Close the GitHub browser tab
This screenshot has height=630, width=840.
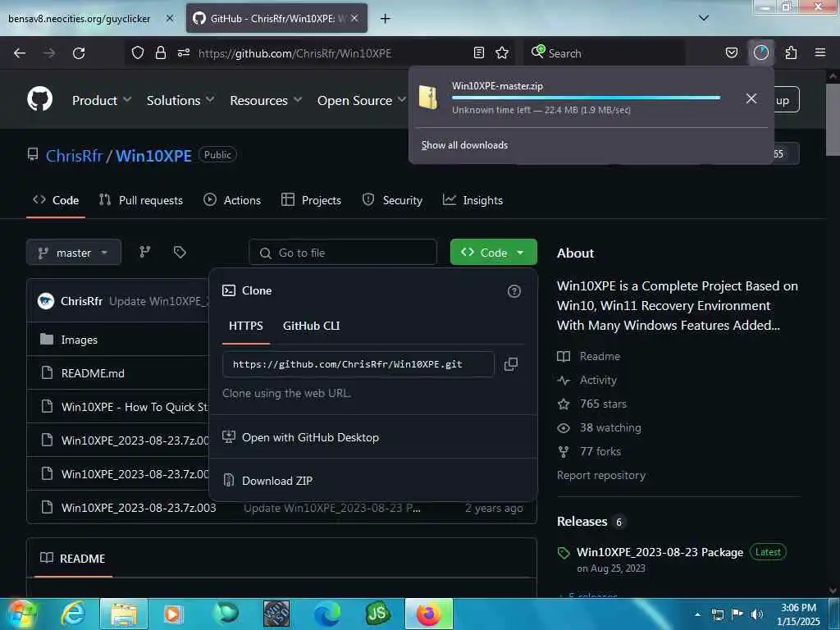click(x=354, y=18)
